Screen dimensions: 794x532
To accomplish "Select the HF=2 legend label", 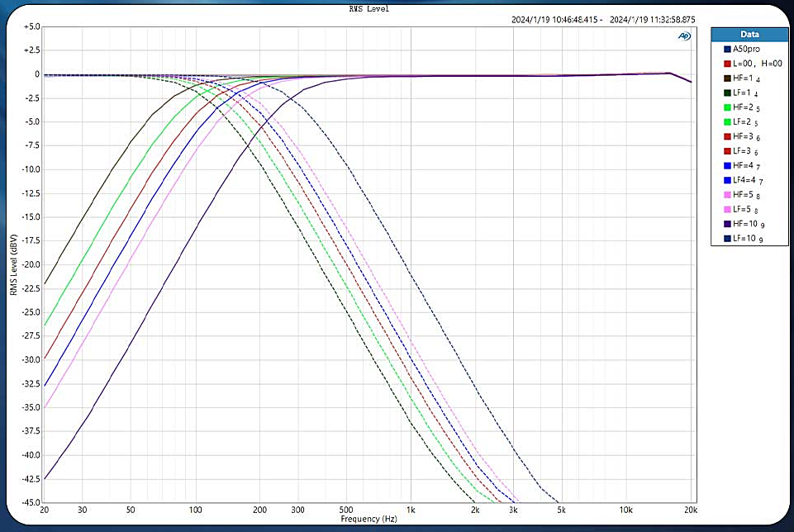I will point(746,107).
